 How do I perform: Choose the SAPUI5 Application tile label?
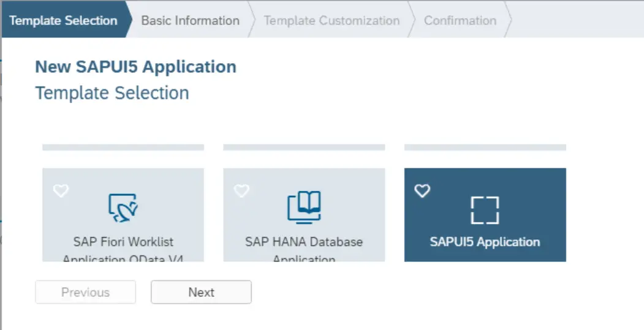pos(485,242)
